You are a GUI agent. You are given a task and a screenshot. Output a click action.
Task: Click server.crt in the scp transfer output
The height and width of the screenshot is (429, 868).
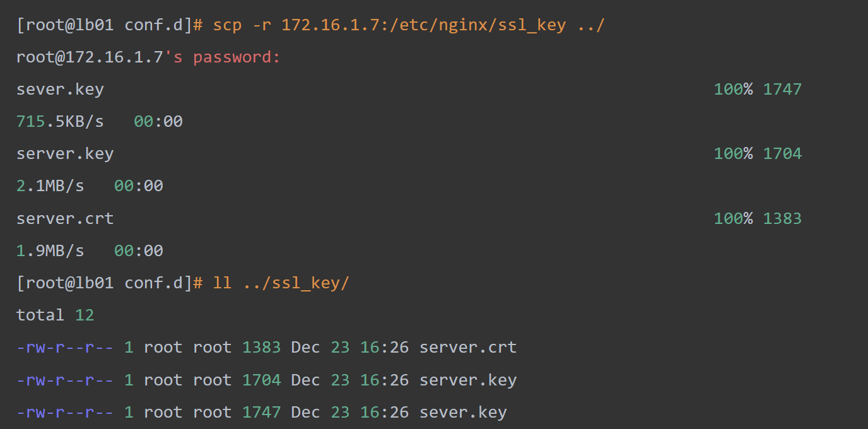pos(65,219)
